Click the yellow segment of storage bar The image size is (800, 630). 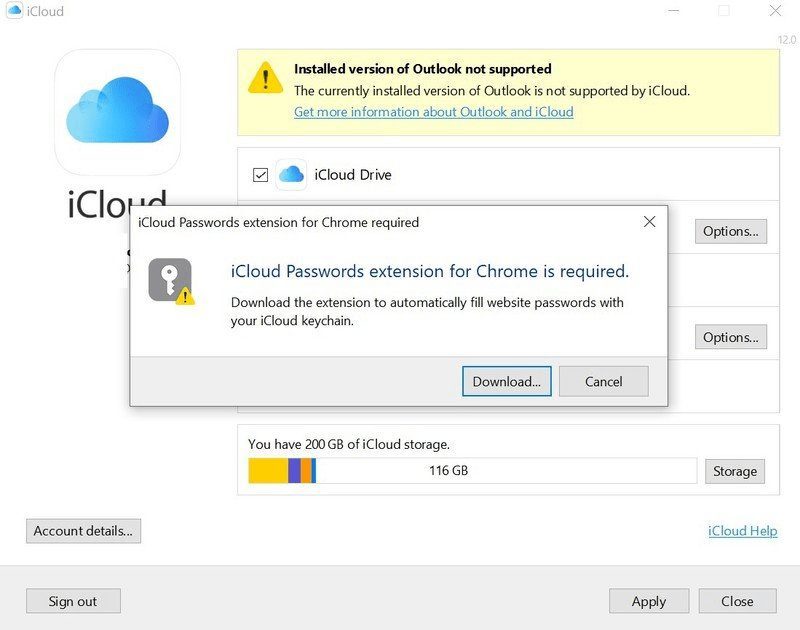coord(268,470)
